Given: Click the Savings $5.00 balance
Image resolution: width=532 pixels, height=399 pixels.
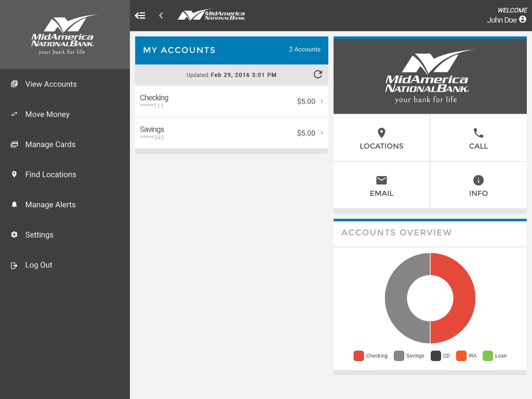Looking at the screenshot, I should pos(306,133).
